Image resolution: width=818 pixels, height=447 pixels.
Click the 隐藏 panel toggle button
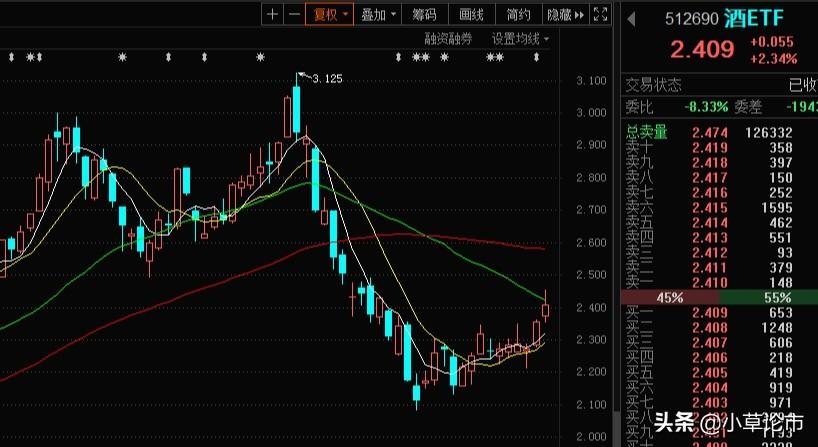566,15
